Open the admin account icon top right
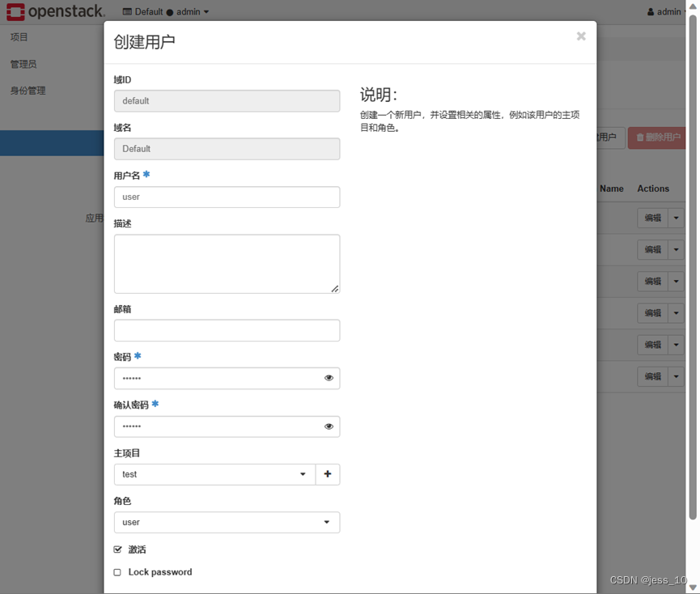 (650, 11)
